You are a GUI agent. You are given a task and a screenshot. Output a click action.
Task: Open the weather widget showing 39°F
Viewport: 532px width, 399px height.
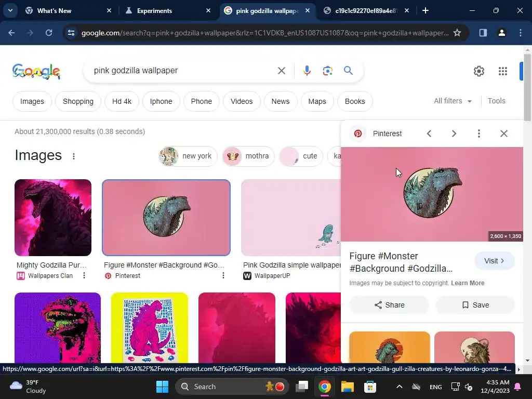point(28,387)
